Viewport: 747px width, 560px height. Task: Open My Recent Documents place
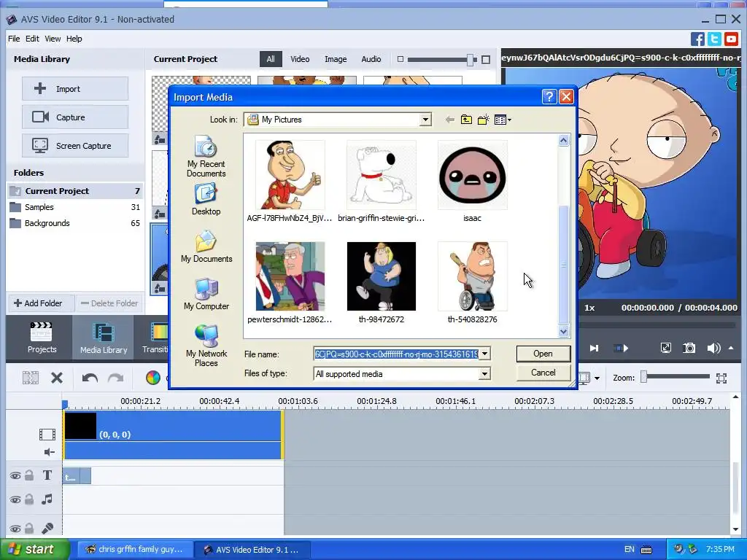tap(206, 156)
